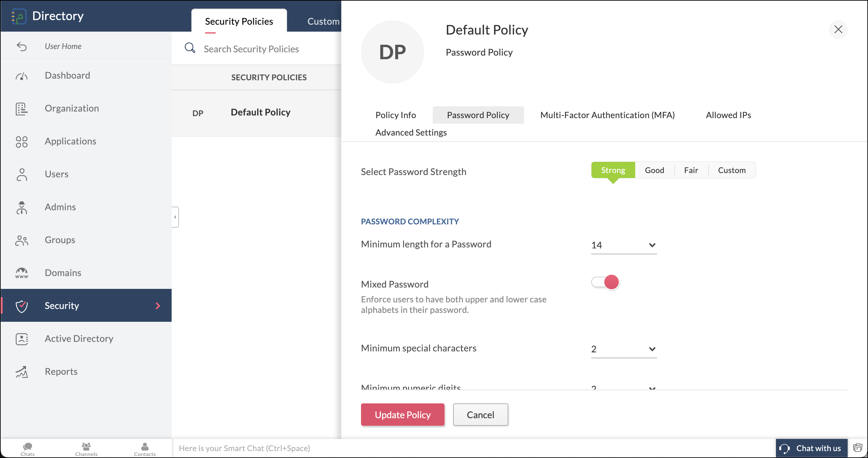This screenshot has width=868, height=458.
Task: Open the Advanced Settings tab
Action: point(411,133)
